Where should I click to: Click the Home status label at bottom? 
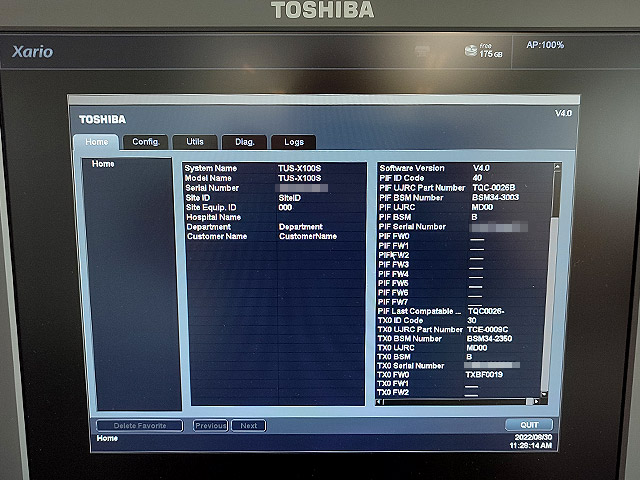tap(107, 438)
